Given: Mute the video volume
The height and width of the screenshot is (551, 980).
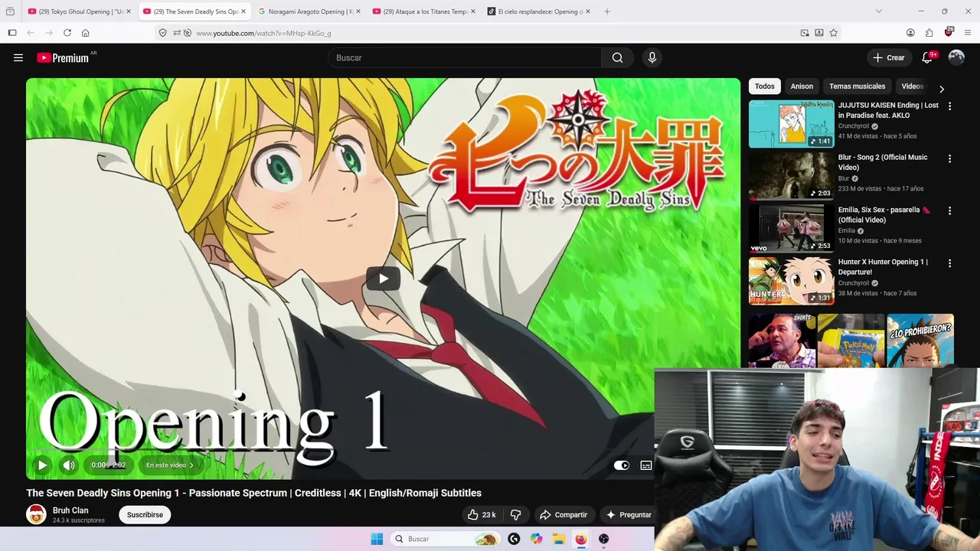Looking at the screenshot, I should (x=69, y=465).
